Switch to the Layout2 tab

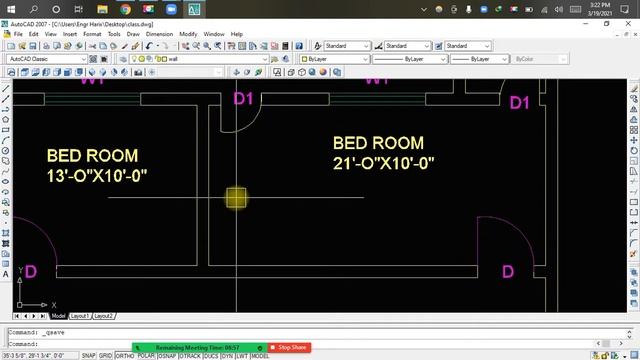[x=103, y=316]
